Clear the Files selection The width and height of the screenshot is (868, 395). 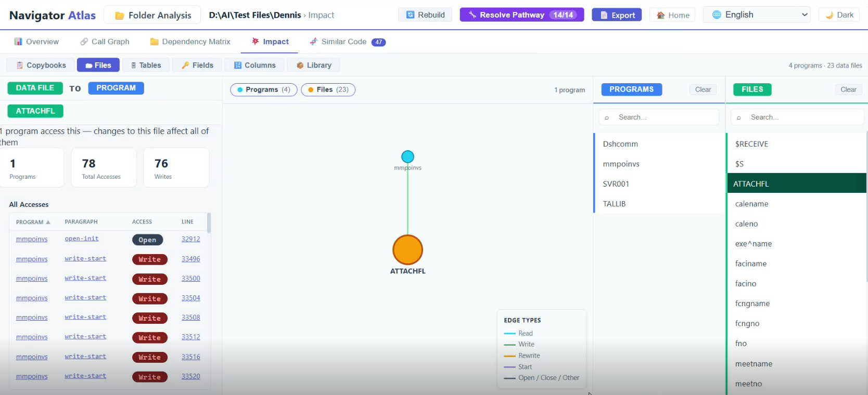(x=848, y=89)
